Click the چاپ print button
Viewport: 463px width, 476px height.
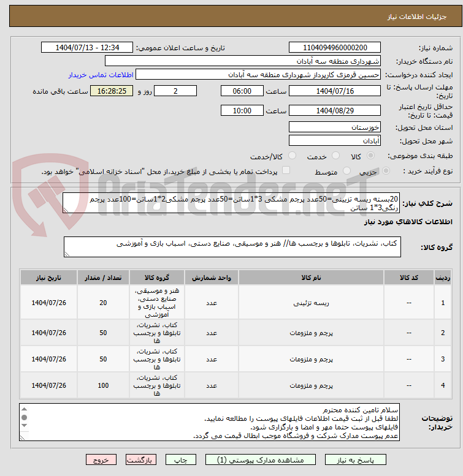click(x=181, y=460)
